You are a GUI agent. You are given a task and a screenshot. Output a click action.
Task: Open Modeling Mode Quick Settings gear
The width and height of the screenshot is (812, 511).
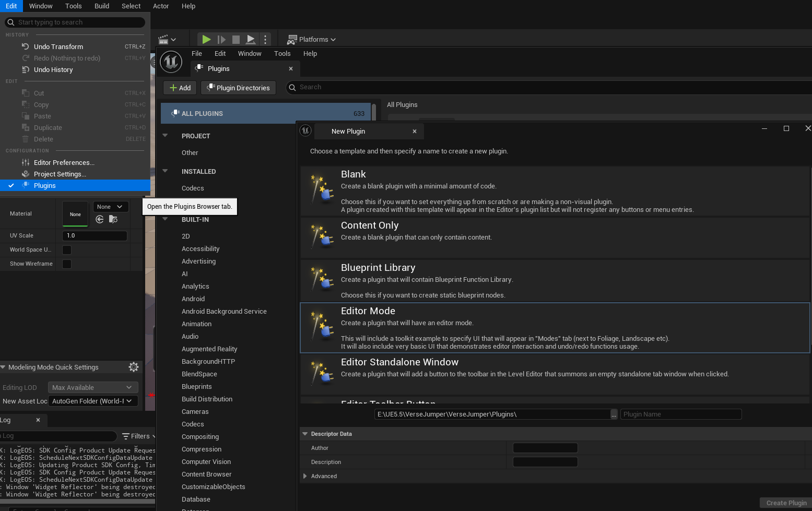pyautogui.click(x=134, y=367)
